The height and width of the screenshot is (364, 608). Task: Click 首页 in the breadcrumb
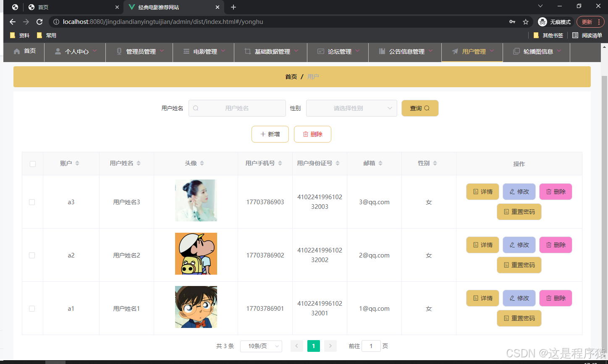(x=291, y=77)
